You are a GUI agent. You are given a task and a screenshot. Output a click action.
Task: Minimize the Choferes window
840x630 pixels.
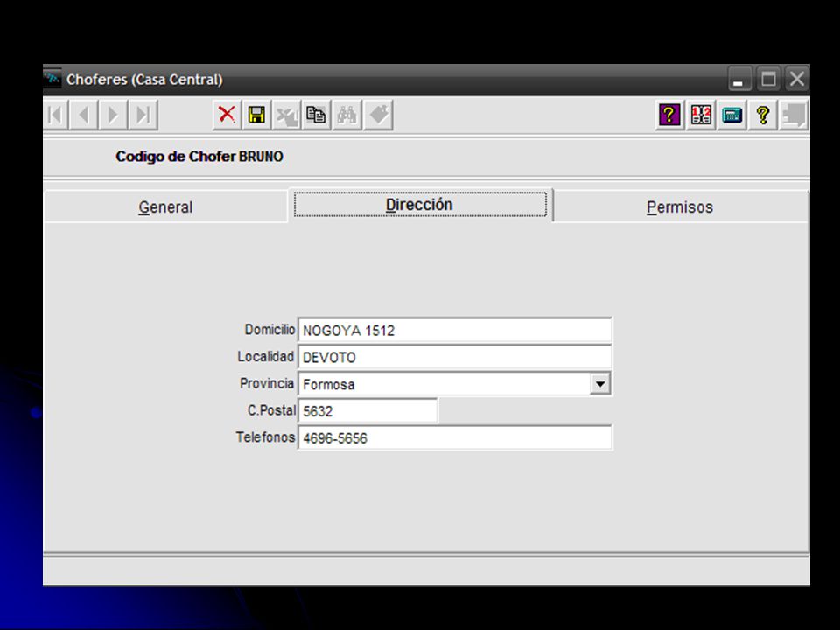tap(738, 80)
